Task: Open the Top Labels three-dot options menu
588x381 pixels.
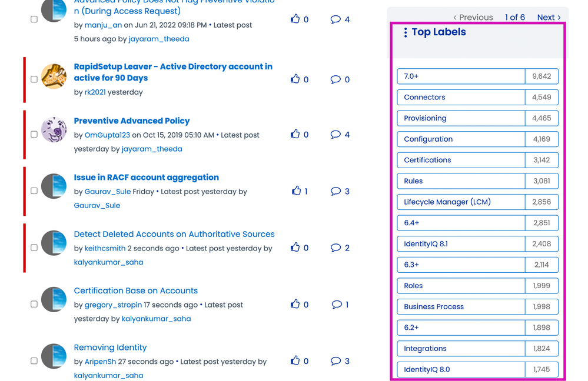Action: coord(405,33)
